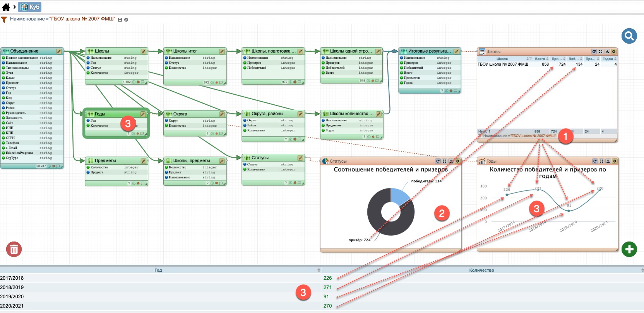Viewport: 644px width, 313px height.
Task: Save the current filter with floppy icon
Action: pos(120,20)
